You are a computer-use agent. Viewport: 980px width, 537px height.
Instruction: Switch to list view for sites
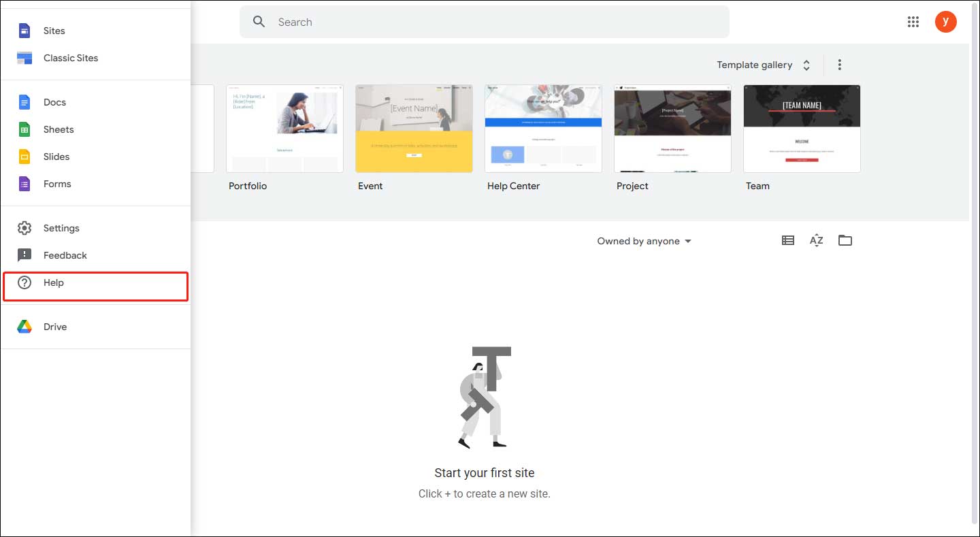787,240
